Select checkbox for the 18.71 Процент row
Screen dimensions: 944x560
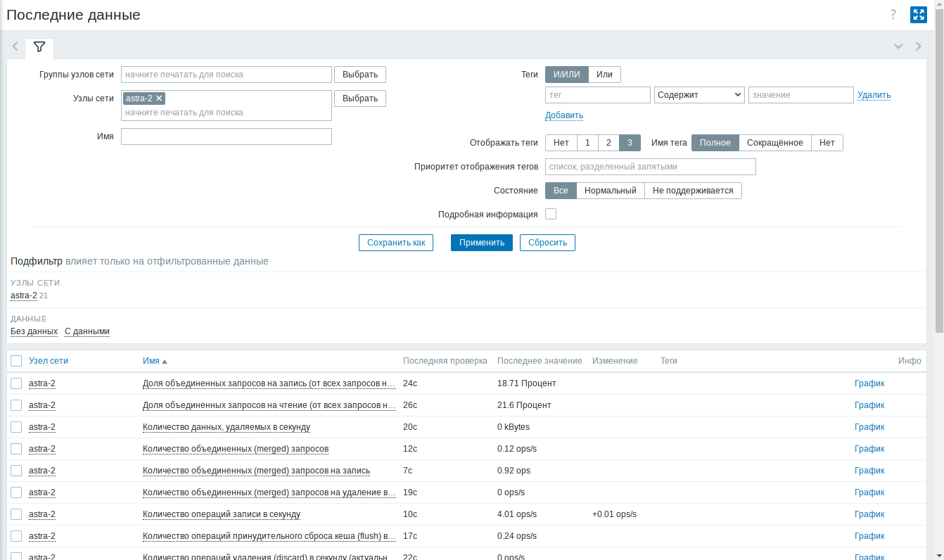(16, 383)
